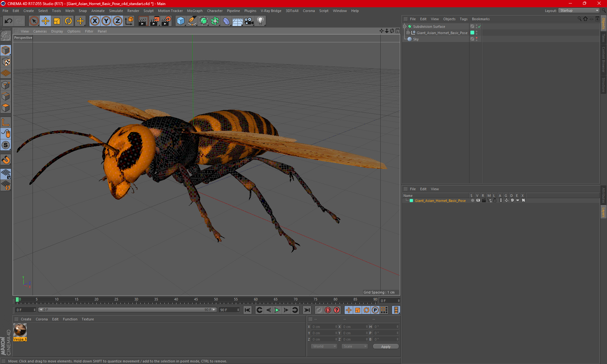Viewport: 607px width, 364px height.
Task: Open the Simulate menu
Action: pos(116,11)
